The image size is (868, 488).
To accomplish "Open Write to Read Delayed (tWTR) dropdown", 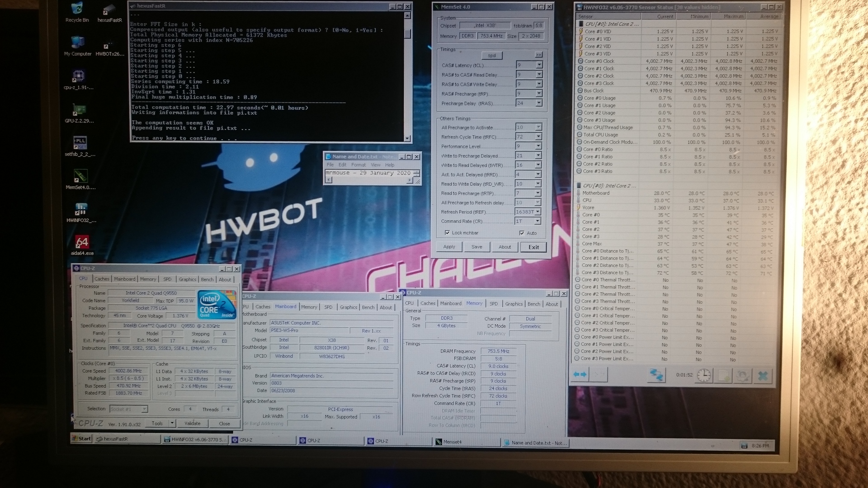I will [x=538, y=165].
